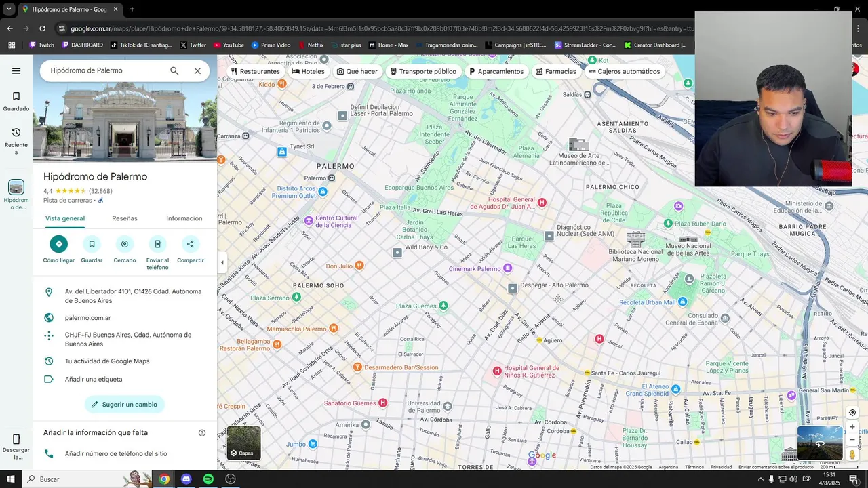Filter map by Restaurantes chip
Screen dimensions: 868x488
coord(255,71)
